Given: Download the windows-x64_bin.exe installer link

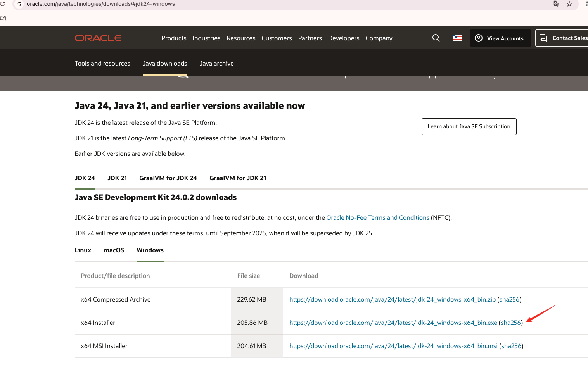Looking at the screenshot, I should [x=393, y=323].
